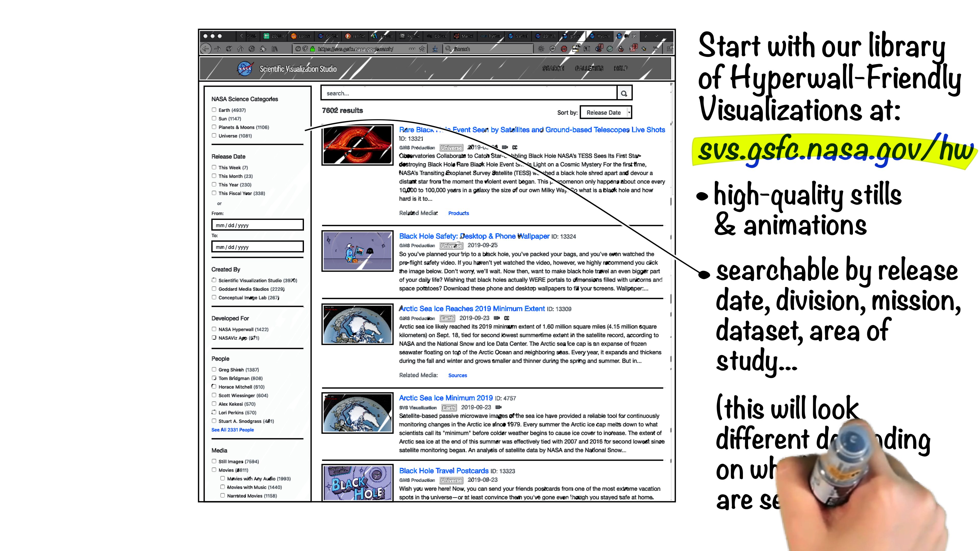Open the Sort by Release Date dropdown
980x551 pixels.
pos(606,112)
